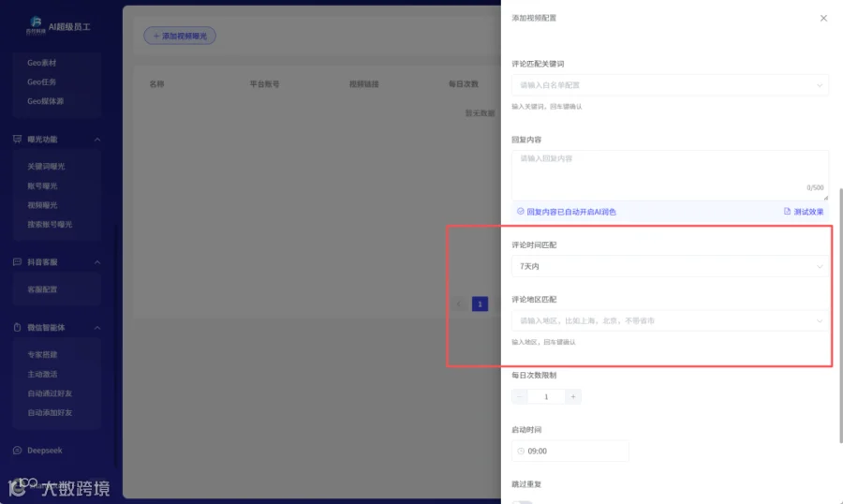The width and height of the screenshot is (843, 504).
Task: Increase 每日次数限制 with plus button
Action: tap(573, 396)
